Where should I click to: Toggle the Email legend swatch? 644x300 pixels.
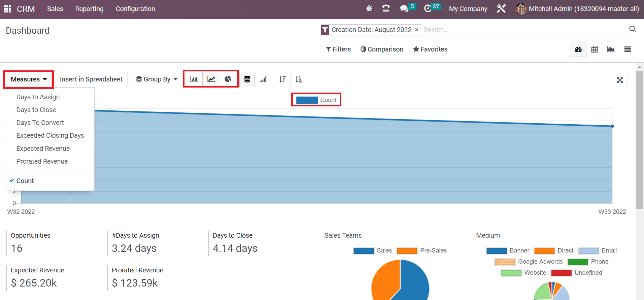coord(588,251)
